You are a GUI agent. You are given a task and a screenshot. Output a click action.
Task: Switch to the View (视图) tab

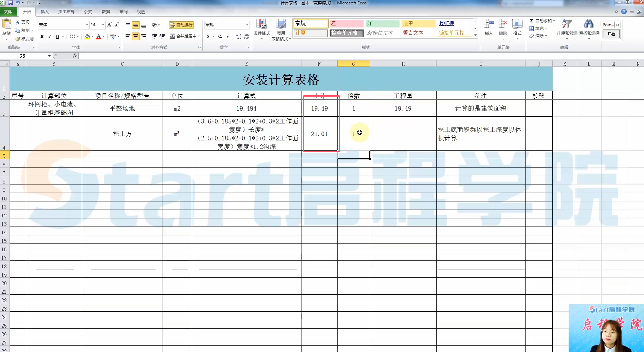click(141, 12)
